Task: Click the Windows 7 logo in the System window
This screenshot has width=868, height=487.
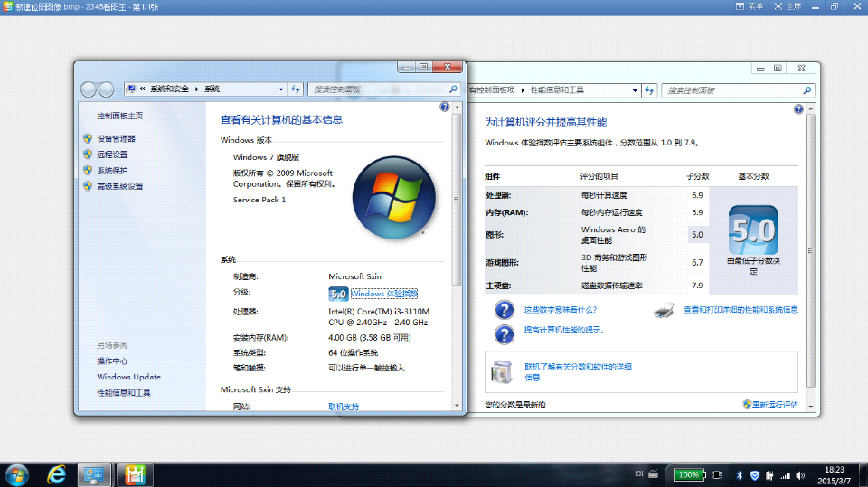Action: [x=394, y=198]
